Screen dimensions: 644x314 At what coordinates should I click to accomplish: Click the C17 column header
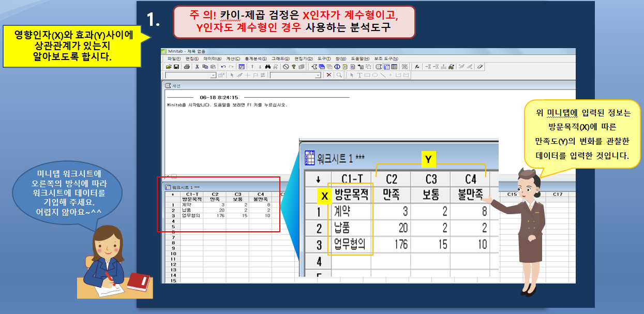pyautogui.click(x=558, y=195)
